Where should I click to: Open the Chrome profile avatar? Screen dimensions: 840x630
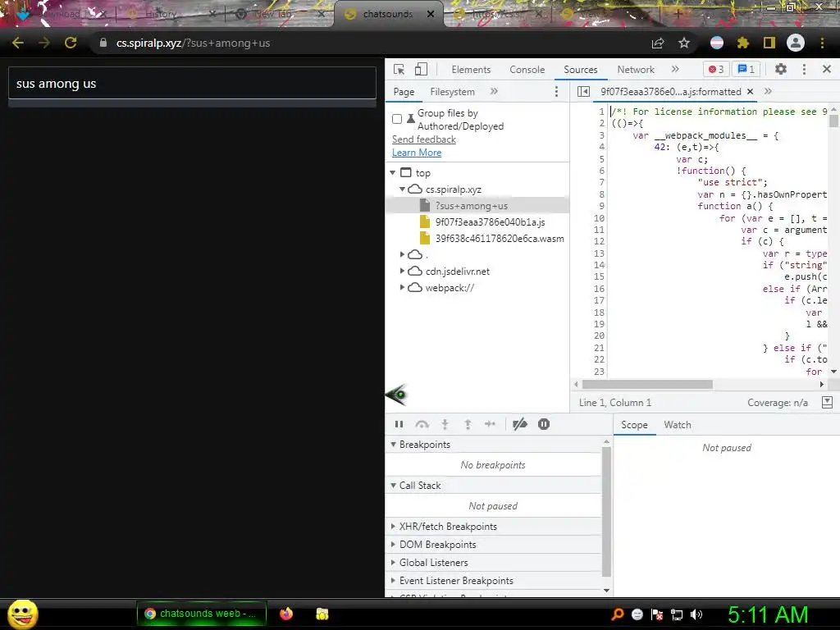click(x=796, y=43)
